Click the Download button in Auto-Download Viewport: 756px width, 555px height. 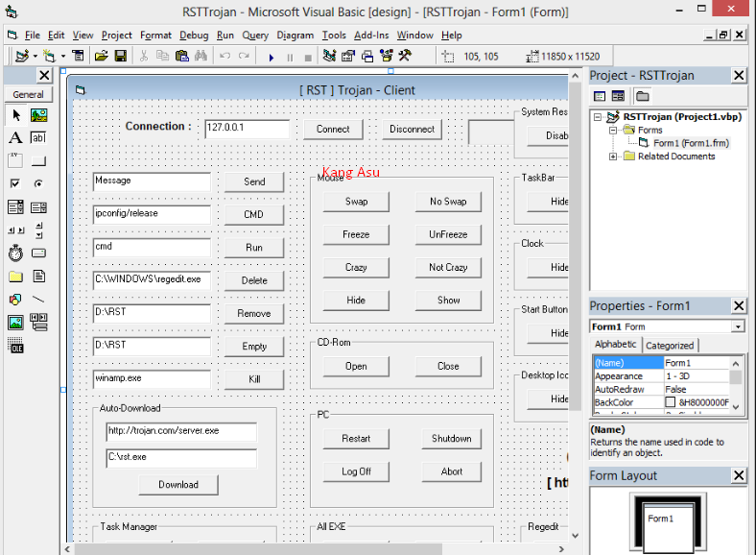(178, 485)
